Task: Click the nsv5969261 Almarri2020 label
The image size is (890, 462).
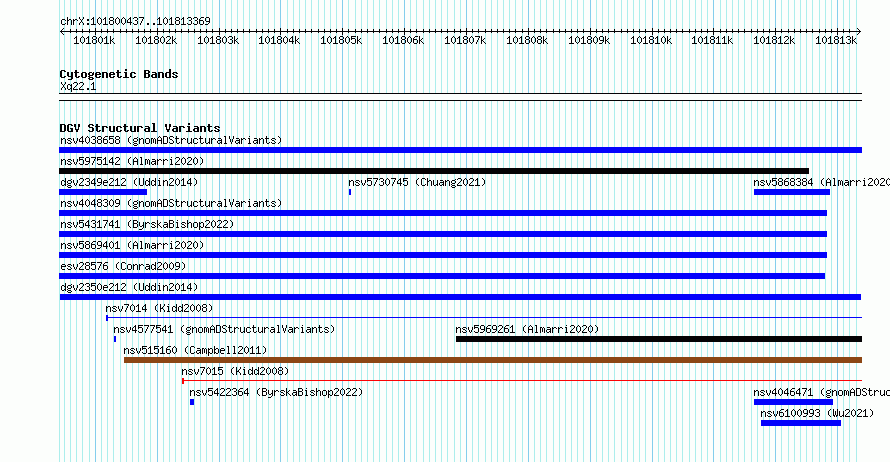Action: click(x=527, y=329)
